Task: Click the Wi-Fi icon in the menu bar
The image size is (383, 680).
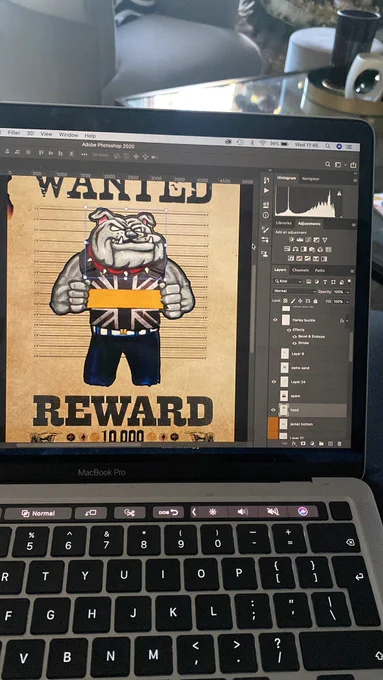Action: point(263,143)
